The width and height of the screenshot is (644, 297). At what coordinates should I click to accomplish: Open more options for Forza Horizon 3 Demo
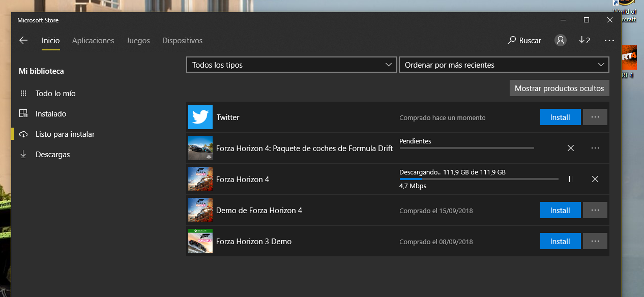tap(595, 242)
